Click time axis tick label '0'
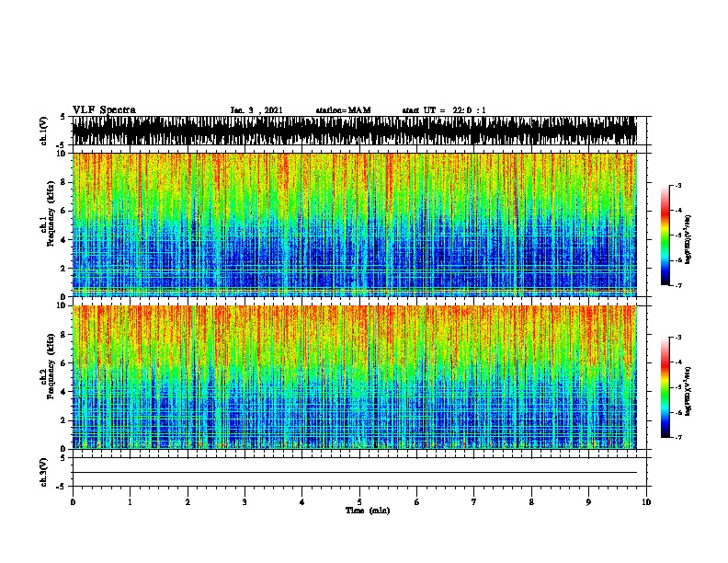Viewport: 728px width, 563px height. pyautogui.click(x=73, y=501)
